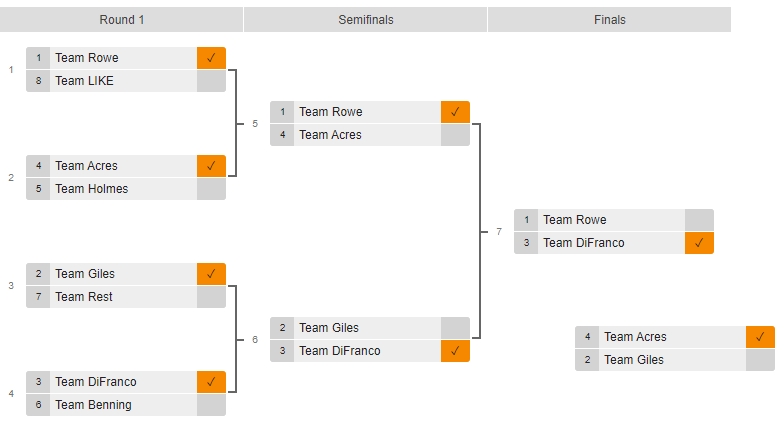Click Team Giles' winner checkmark in Round 1
Viewport: 784px width, 429px height.
211,274
